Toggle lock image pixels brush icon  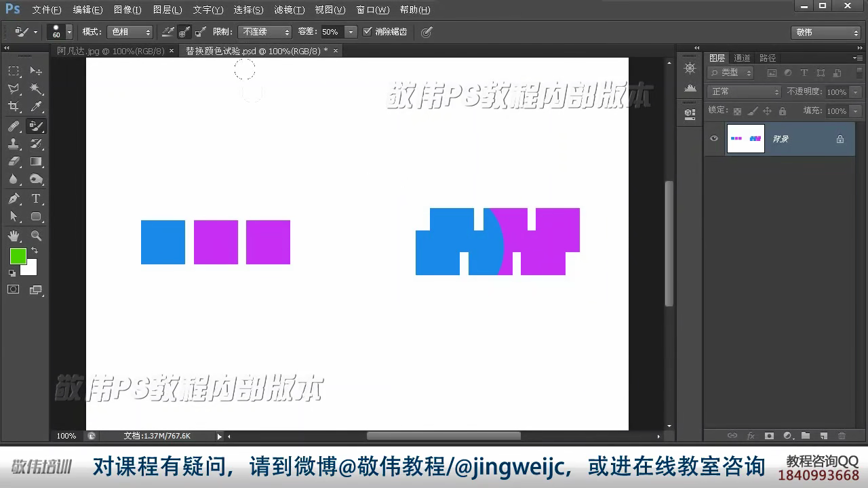pos(753,111)
